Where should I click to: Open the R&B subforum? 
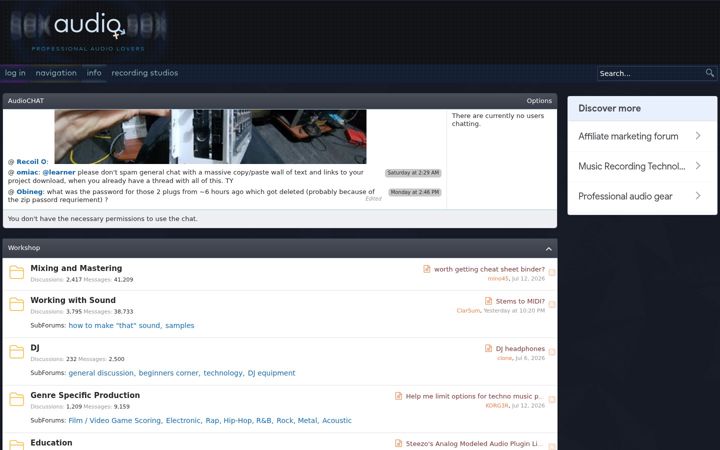(264, 421)
